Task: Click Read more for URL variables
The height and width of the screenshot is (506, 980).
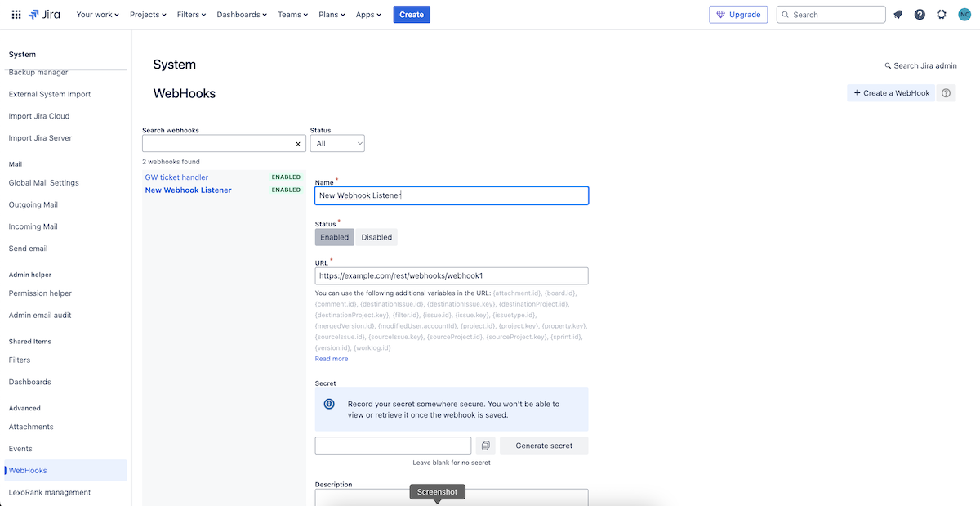Action: coord(331,358)
